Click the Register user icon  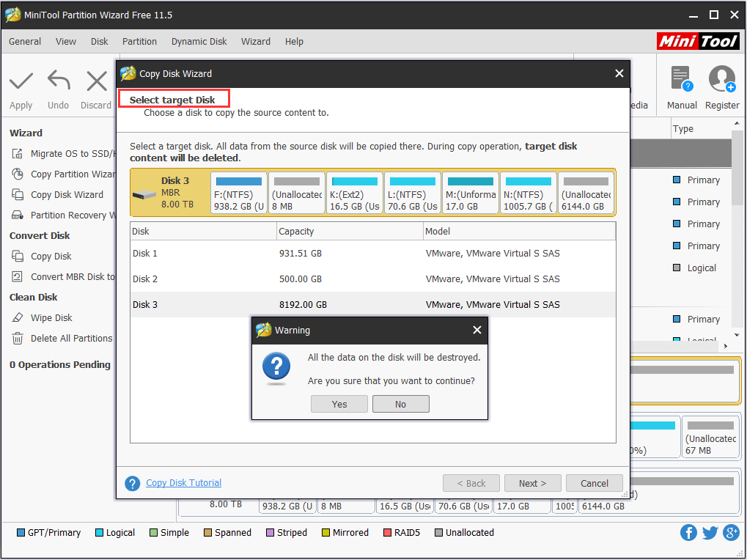click(722, 79)
